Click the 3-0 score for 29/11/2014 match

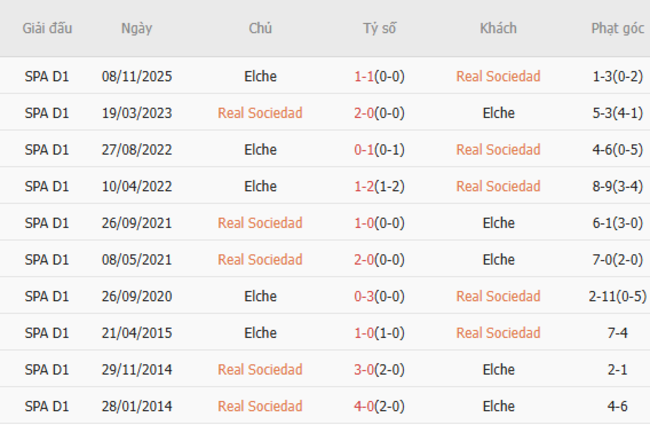(364, 370)
